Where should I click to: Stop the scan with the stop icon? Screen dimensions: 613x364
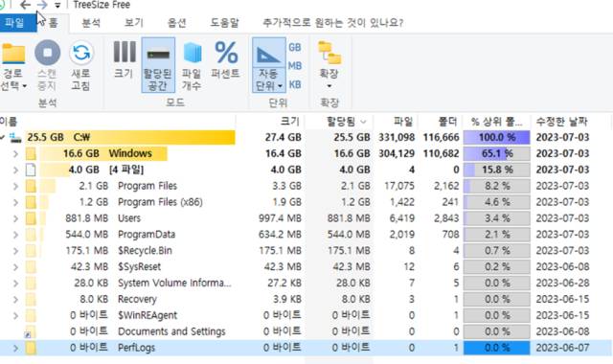[x=47, y=53]
